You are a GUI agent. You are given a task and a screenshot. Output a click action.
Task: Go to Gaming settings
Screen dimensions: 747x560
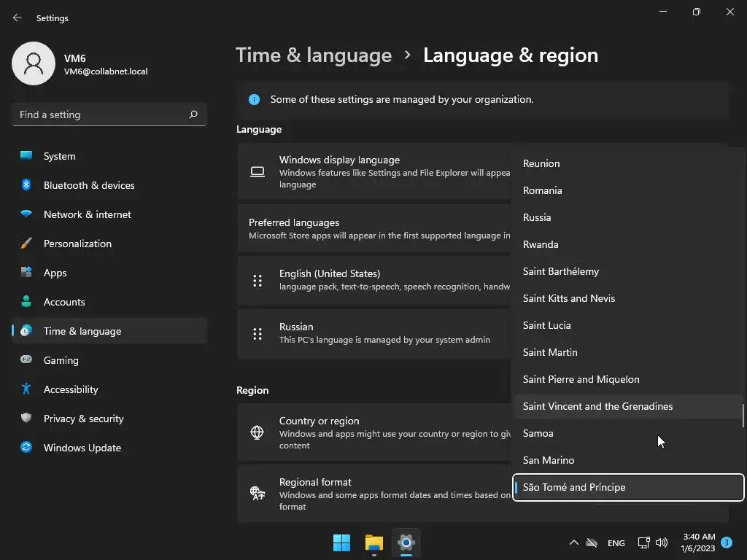click(x=109, y=360)
